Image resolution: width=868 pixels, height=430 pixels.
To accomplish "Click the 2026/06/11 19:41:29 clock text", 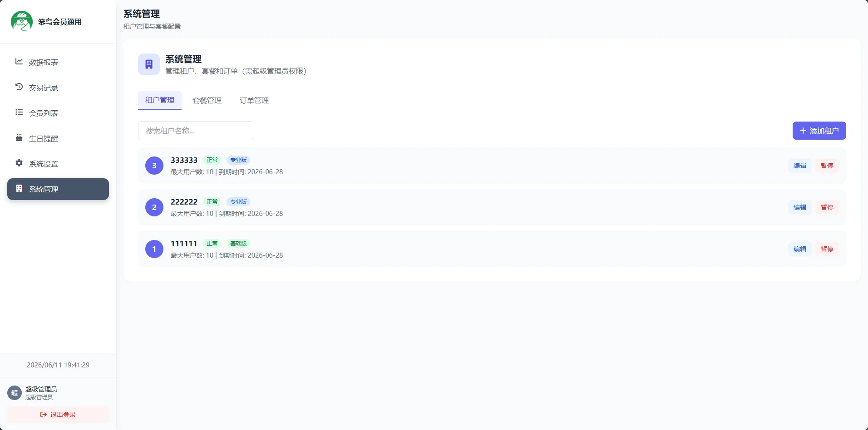I will (x=58, y=365).
